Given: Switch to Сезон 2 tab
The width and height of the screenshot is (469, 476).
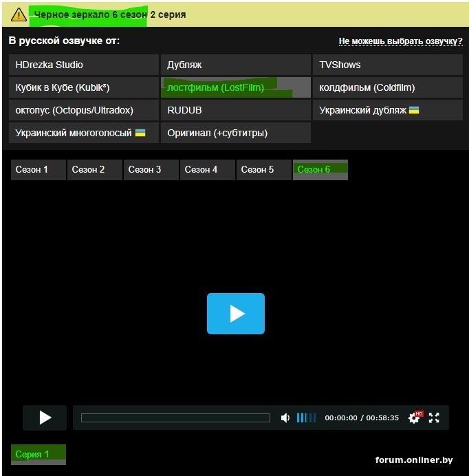Looking at the screenshot, I should coord(95,170).
